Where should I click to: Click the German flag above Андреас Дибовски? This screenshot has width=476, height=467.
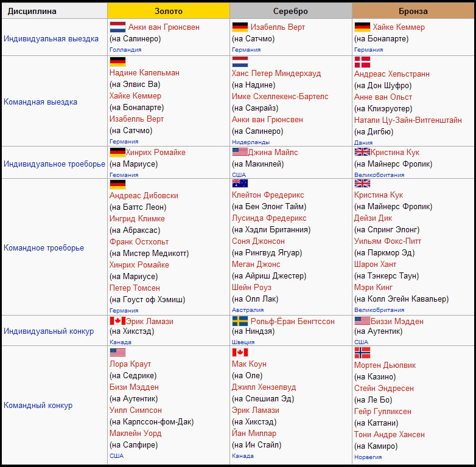click(118, 184)
